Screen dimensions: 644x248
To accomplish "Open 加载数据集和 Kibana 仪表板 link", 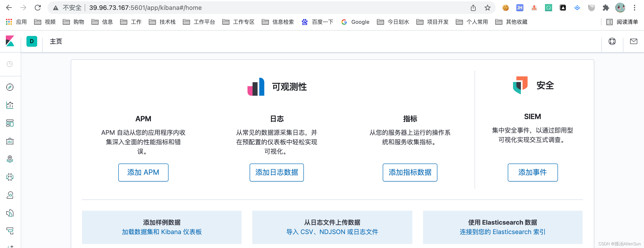I will 162,232.
